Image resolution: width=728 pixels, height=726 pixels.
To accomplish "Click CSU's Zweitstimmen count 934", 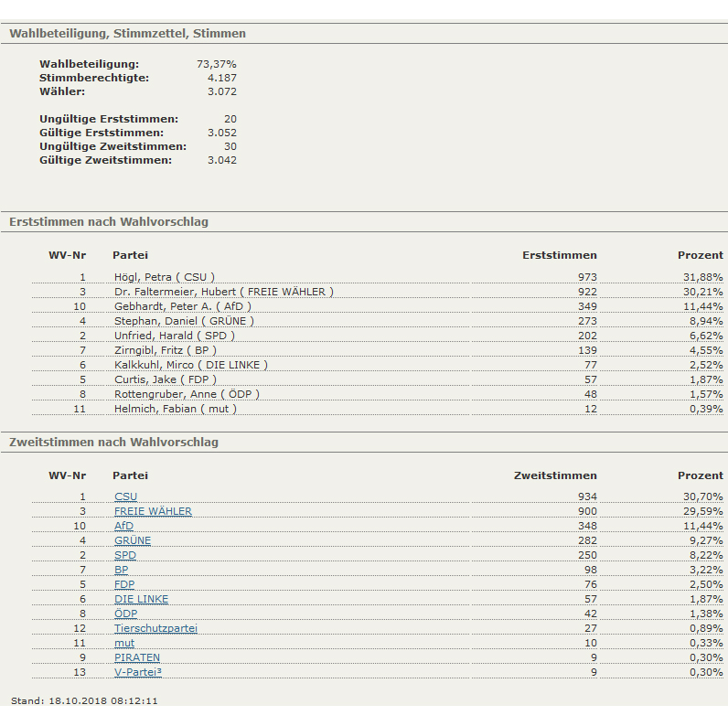I will coord(587,496).
